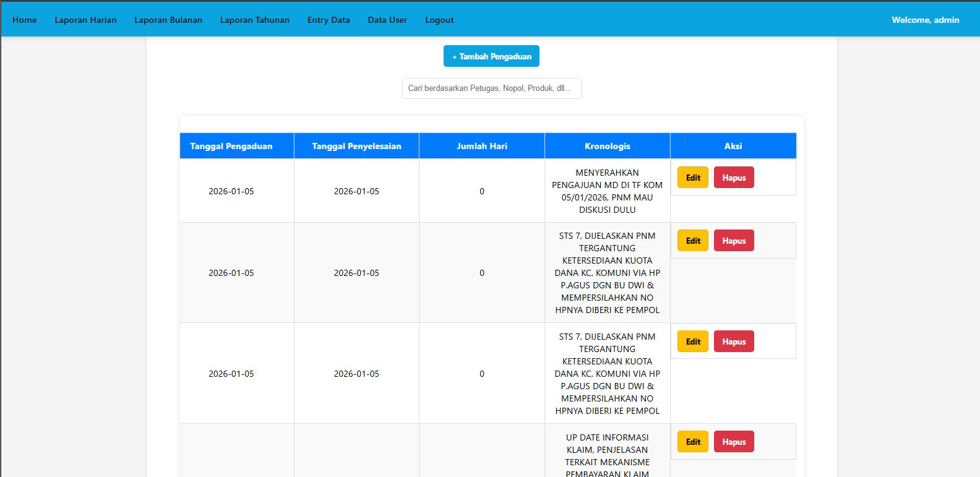Edit the MENYERAHKAN PENGAJUAN MD row
Viewport: 980px width, 477px height.
click(x=693, y=178)
